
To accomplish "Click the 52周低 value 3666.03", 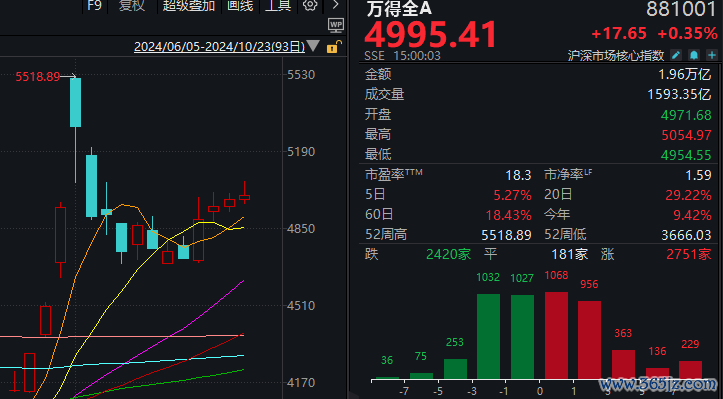I will coord(686,235).
